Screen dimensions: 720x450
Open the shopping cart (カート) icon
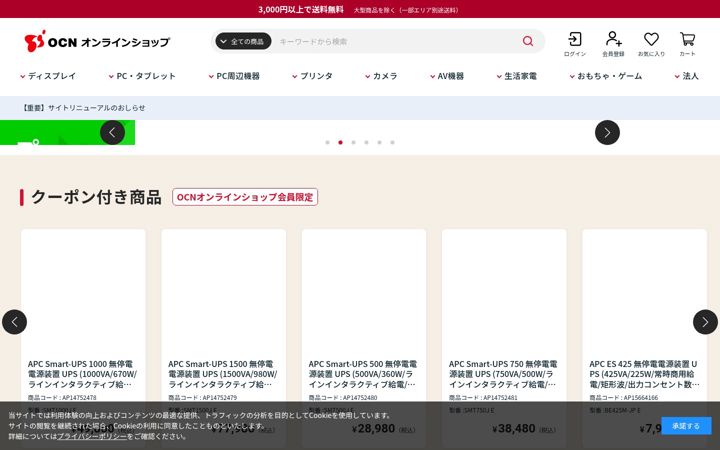[687, 44]
